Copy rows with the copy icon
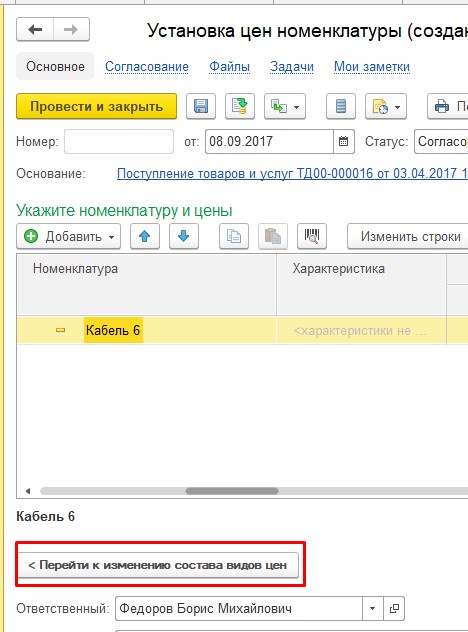Screen dimensions: 468x632 pos(234,236)
